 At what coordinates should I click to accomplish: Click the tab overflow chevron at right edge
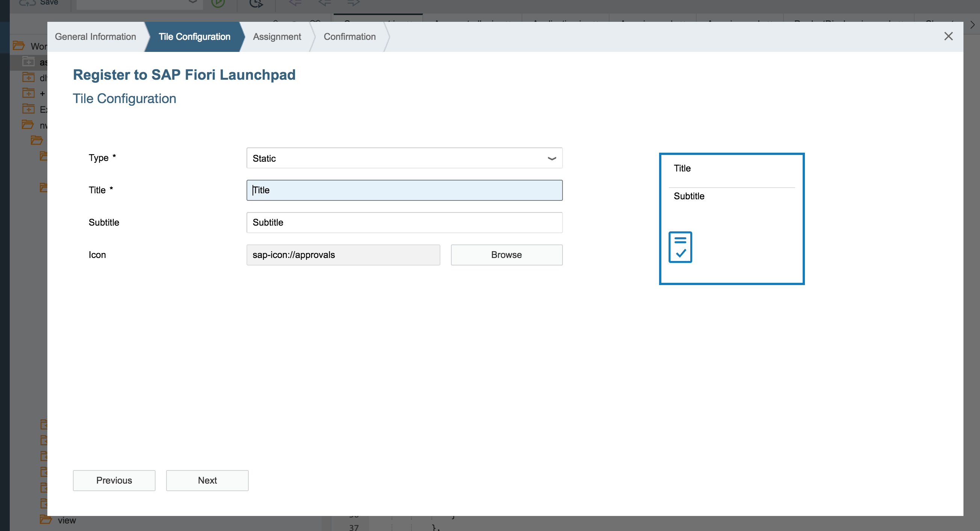tap(972, 25)
